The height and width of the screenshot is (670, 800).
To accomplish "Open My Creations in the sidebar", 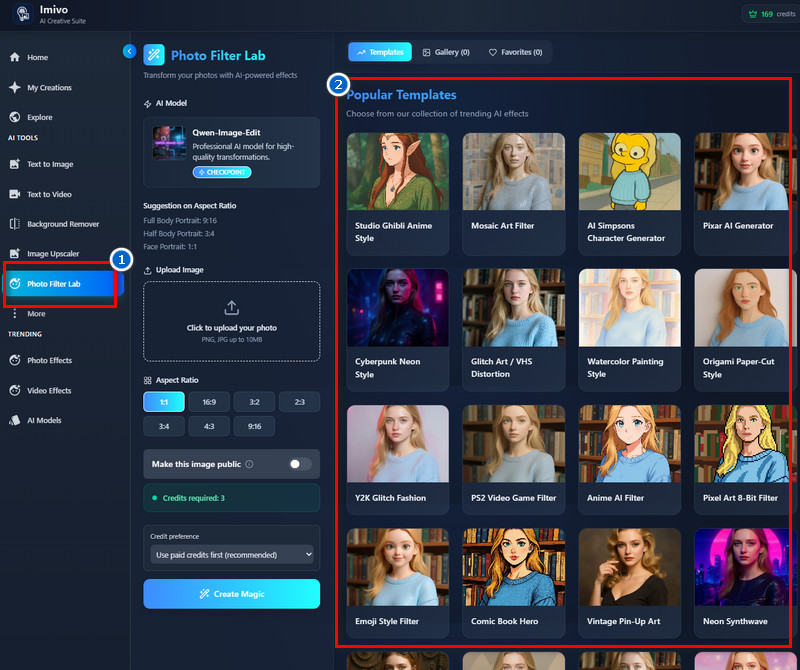I will [x=62, y=87].
